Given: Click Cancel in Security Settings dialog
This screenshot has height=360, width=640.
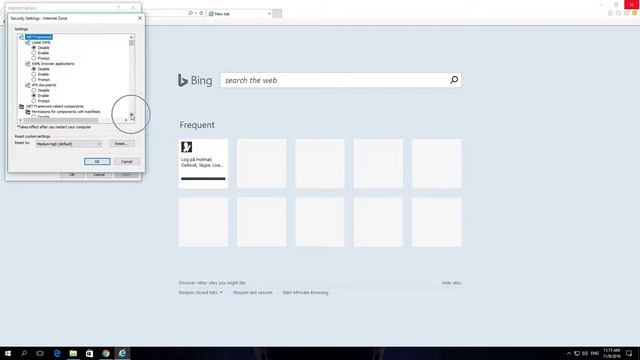Looking at the screenshot, I should coord(127,162).
